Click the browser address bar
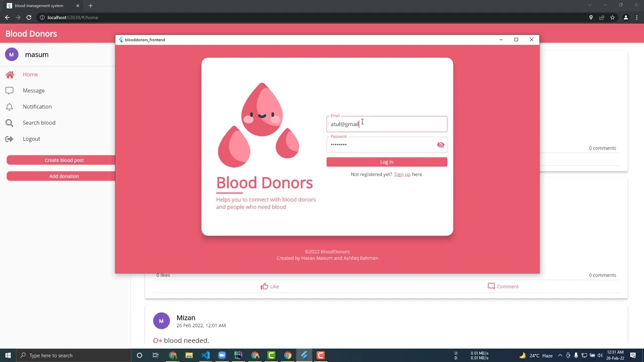 click(312, 18)
